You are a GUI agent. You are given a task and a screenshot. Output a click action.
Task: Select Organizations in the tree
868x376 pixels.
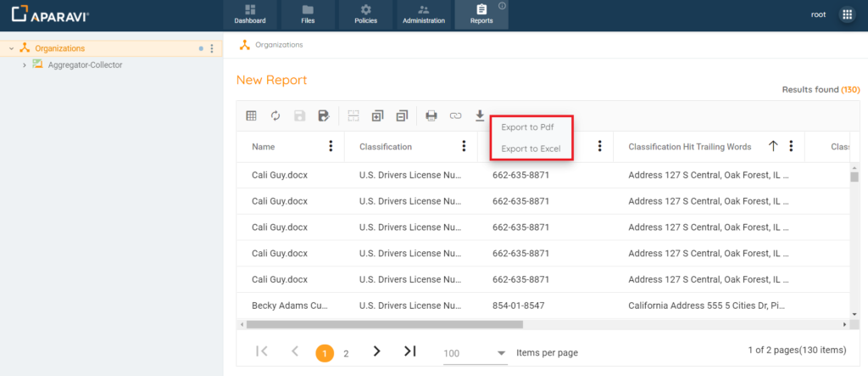point(60,48)
